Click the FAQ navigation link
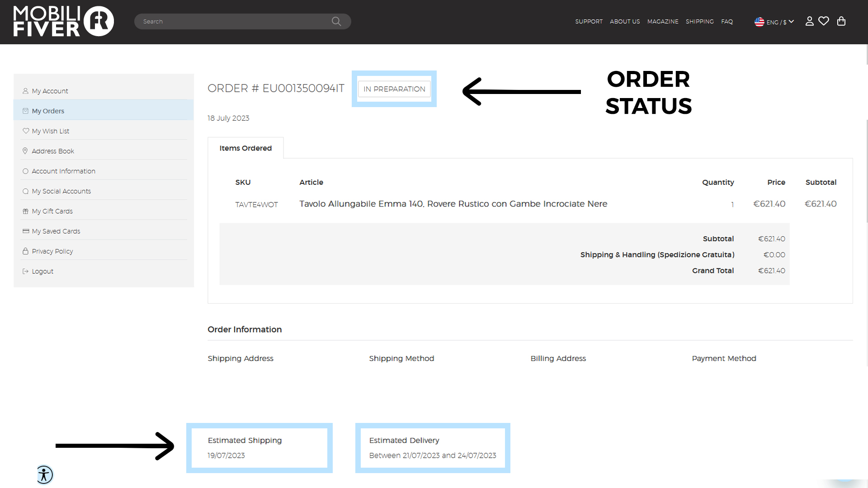This screenshot has height=488, width=868. pos(727,21)
